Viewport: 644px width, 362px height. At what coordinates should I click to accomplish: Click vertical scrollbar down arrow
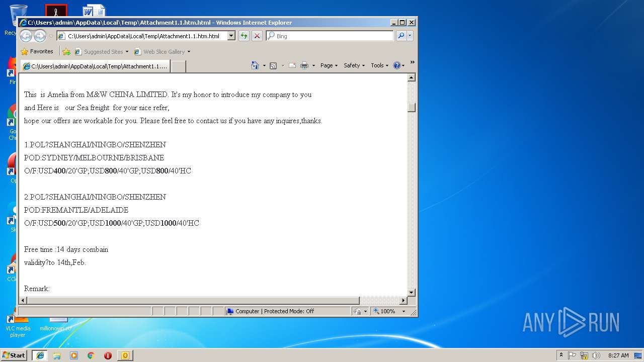pos(411,292)
